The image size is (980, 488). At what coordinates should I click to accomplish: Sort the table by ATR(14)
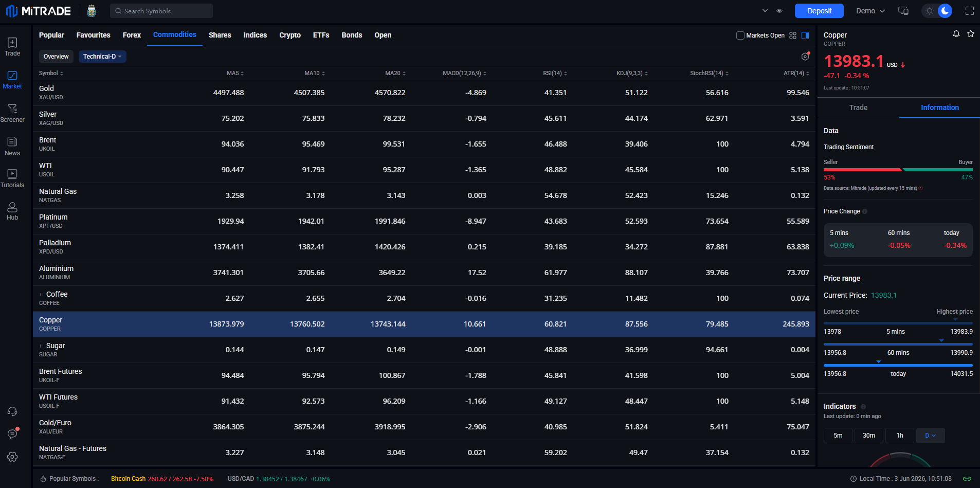click(x=796, y=74)
